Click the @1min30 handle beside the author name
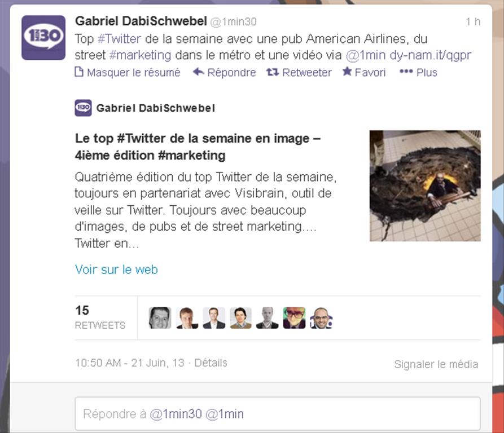 coord(233,22)
